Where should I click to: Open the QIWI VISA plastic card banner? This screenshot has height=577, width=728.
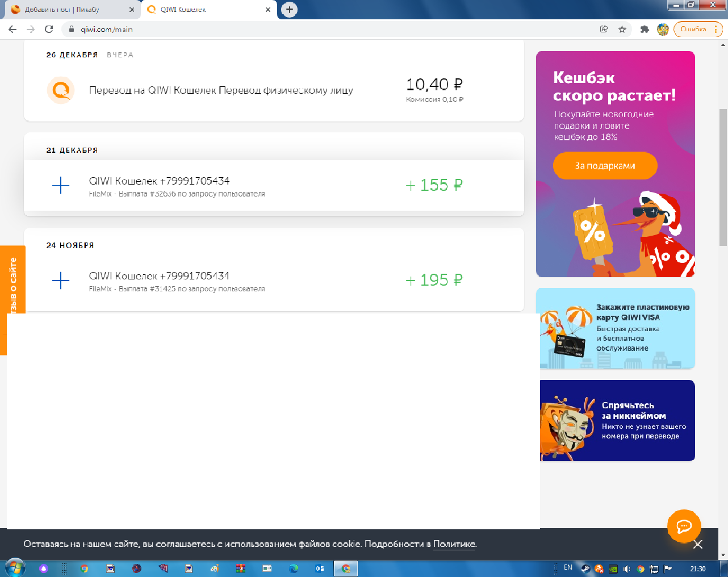616,328
